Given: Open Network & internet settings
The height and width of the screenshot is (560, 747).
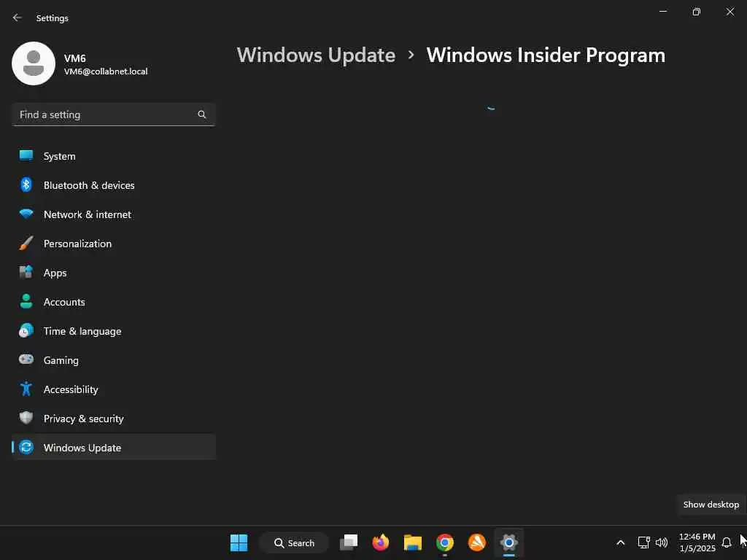Looking at the screenshot, I should tap(88, 215).
